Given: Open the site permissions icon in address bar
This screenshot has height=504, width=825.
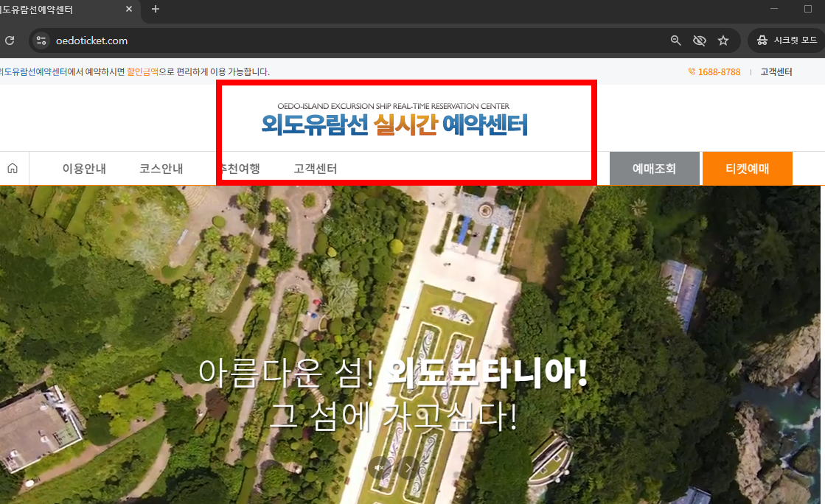Looking at the screenshot, I should pyautogui.click(x=41, y=41).
